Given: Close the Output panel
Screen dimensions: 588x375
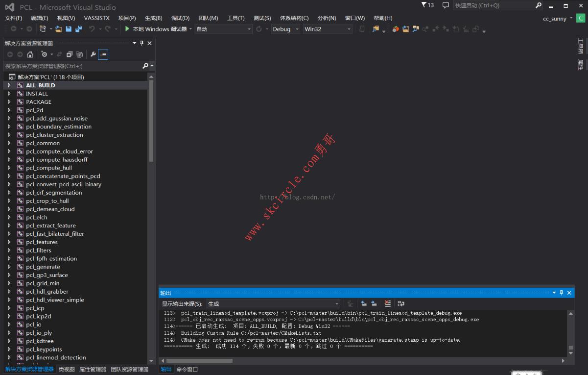Looking at the screenshot, I should [x=569, y=293].
